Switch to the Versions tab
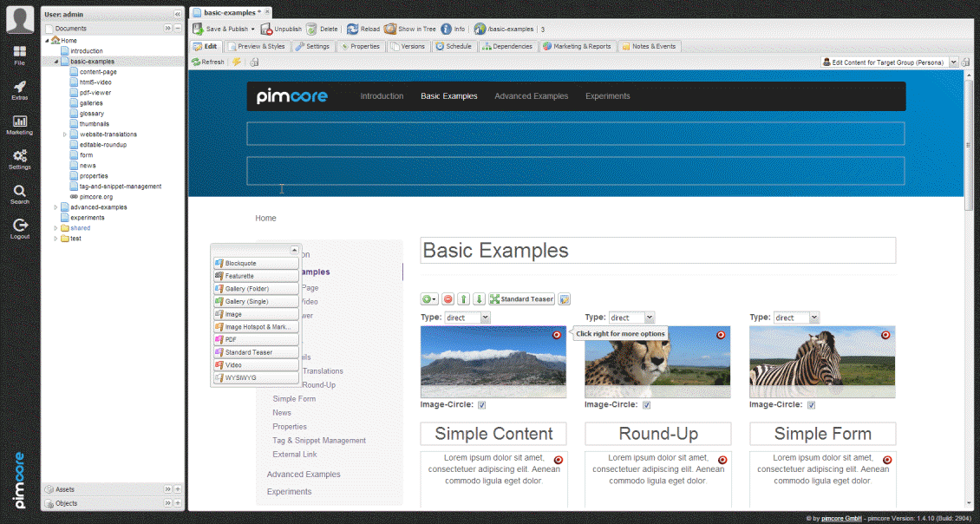The image size is (980, 524). point(408,46)
